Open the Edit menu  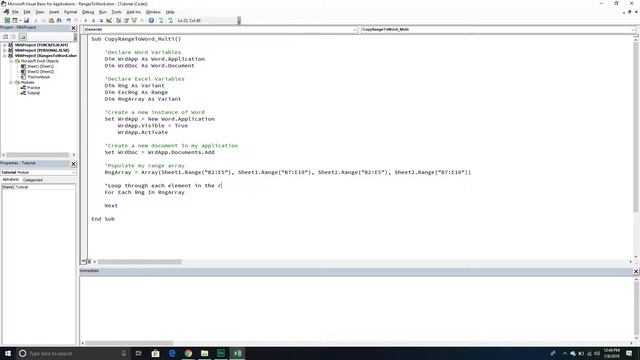27,12
